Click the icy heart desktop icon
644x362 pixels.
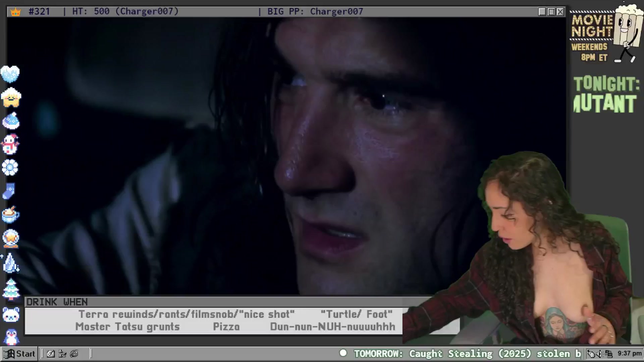(x=10, y=74)
